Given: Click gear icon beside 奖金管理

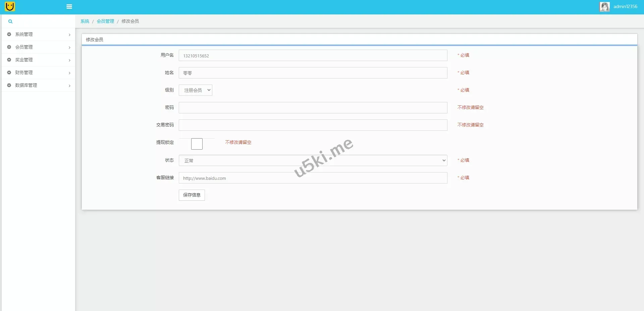Looking at the screenshot, I should 9,60.
